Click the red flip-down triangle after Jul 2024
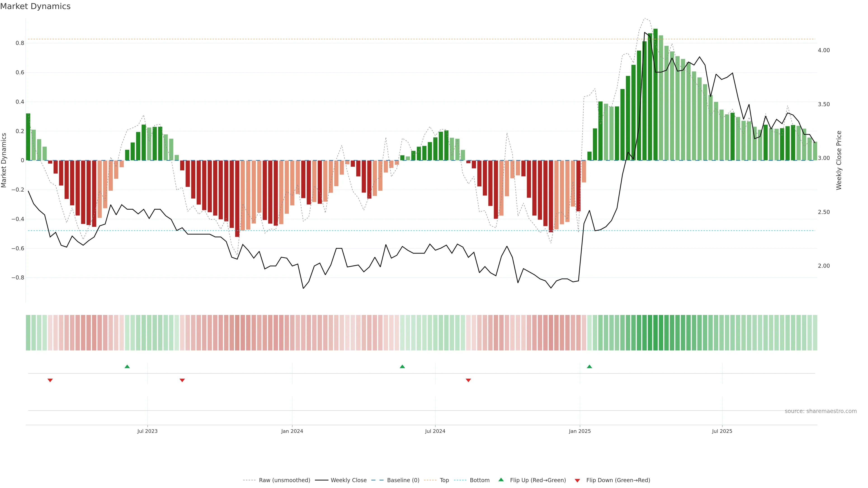868x488 pixels. pyautogui.click(x=468, y=380)
